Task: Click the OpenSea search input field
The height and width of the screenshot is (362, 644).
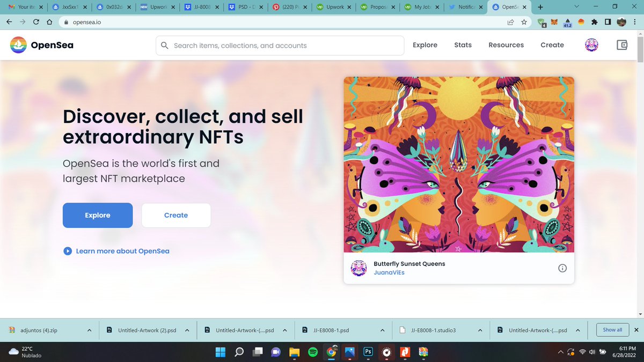Action: tap(280, 46)
